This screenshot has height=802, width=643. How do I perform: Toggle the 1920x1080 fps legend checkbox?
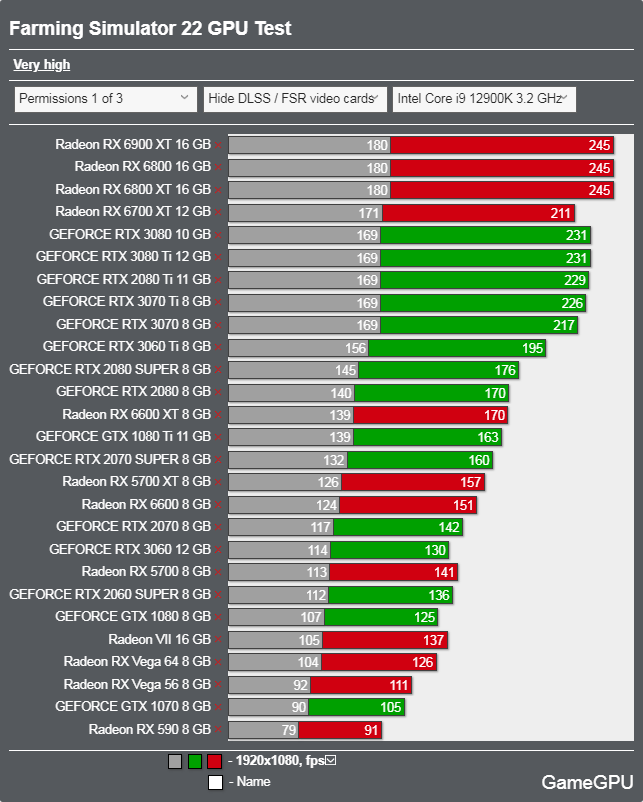pyautogui.click(x=331, y=761)
